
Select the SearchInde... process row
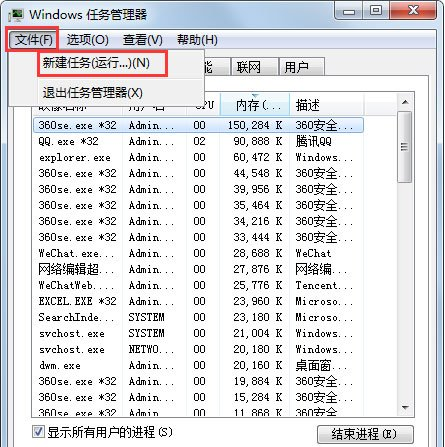click(x=198, y=317)
